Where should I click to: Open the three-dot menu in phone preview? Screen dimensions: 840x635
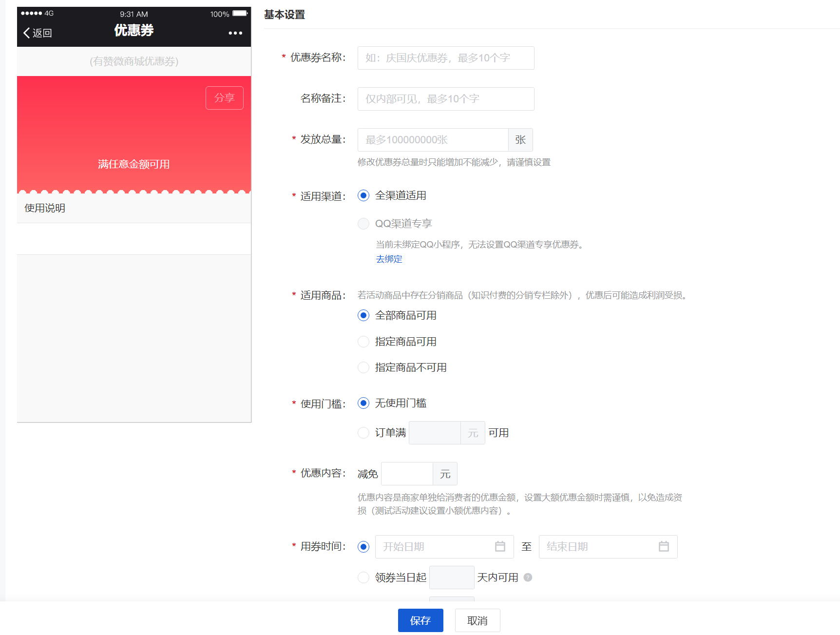(235, 33)
